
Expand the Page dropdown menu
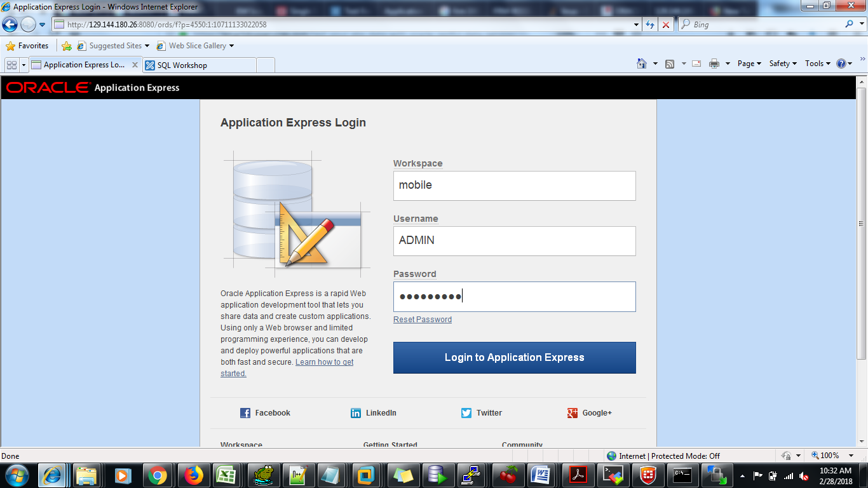coord(749,64)
